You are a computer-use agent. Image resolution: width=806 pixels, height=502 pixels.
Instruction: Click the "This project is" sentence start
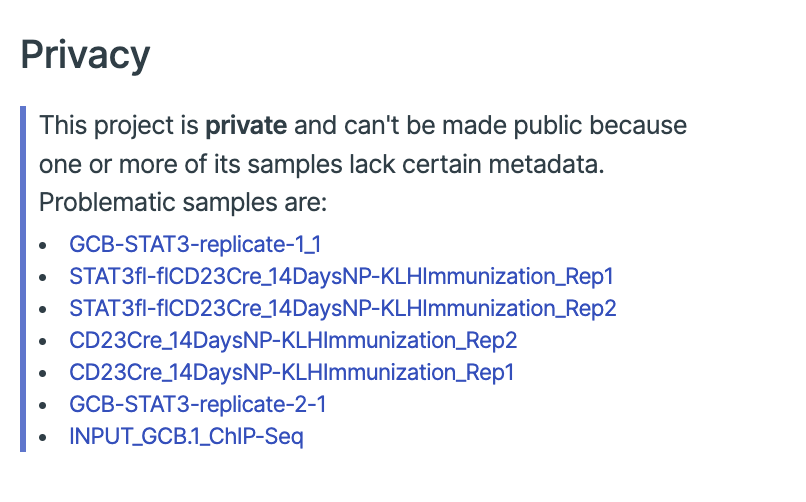(x=120, y=127)
